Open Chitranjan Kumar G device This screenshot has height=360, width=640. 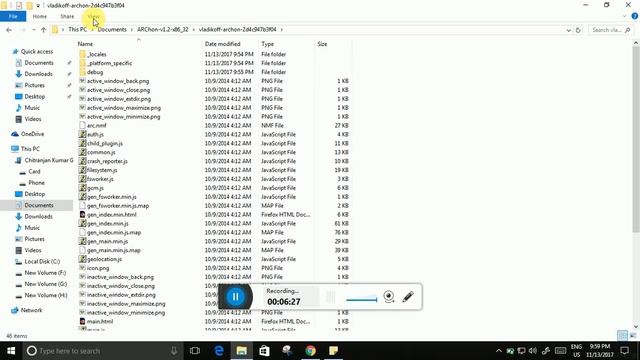(49, 160)
